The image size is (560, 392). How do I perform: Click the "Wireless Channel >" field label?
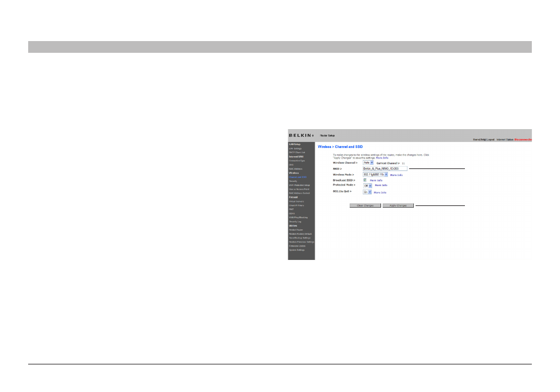[x=345, y=163]
